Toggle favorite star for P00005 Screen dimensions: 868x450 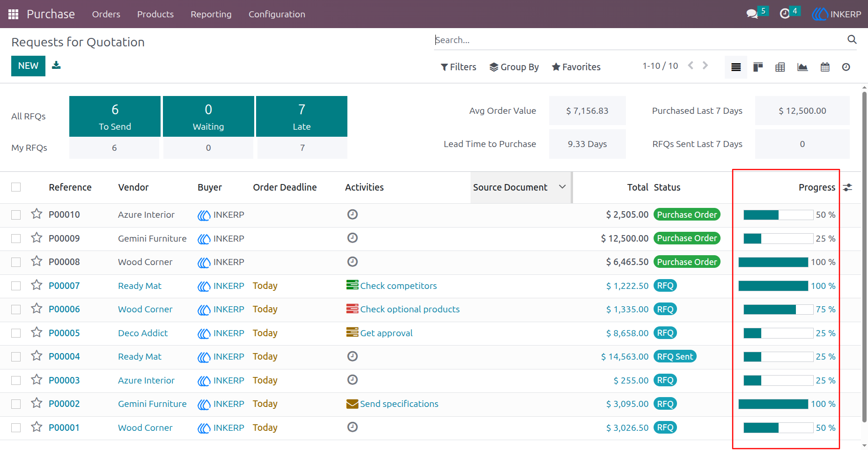tap(37, 332)
